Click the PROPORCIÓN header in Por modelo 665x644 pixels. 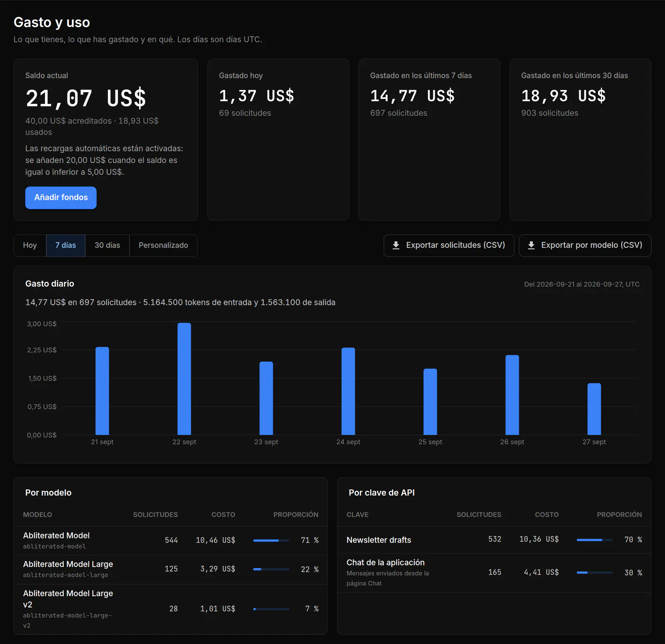[296, 515]
